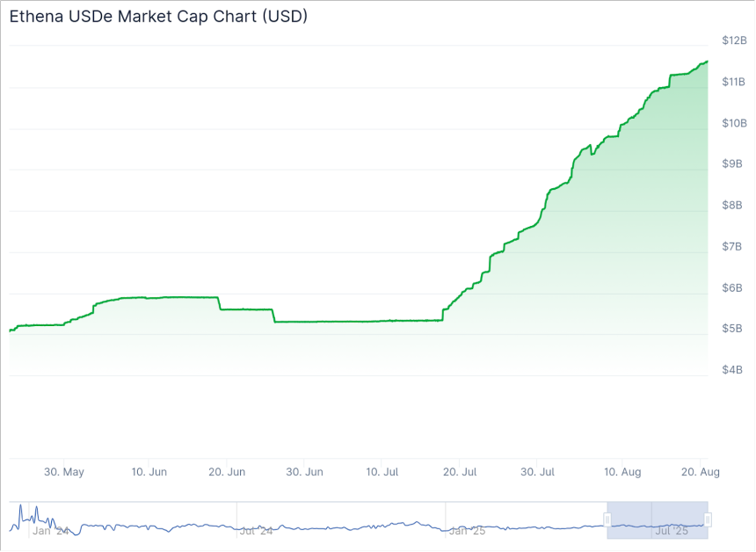
Task: Click the 20. Jul x-axis label
Action: pos(461,472)
